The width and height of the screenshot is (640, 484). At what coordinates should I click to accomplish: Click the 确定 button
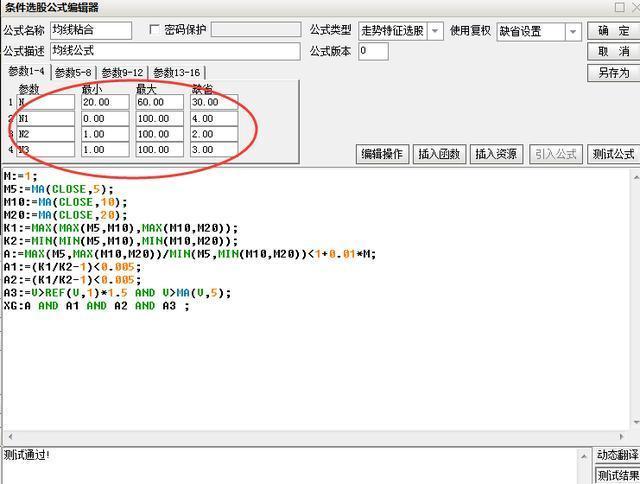(x=613, y=31)
